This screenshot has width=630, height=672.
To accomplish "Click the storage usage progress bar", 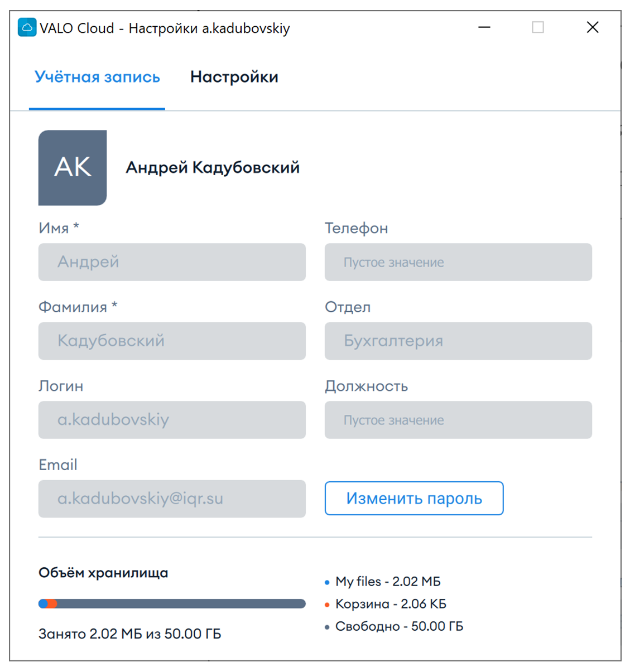I will 172,603.
